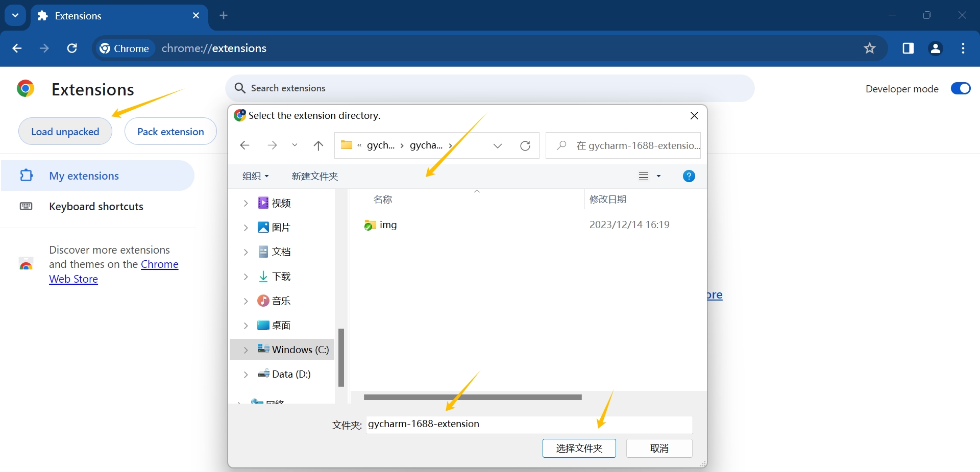Expand the address bar path dropdown

(498, 145)
